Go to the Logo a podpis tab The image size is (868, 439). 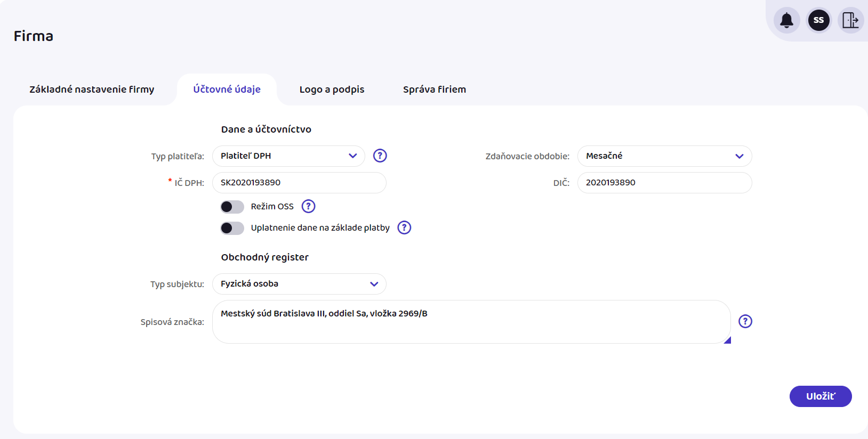332,90
